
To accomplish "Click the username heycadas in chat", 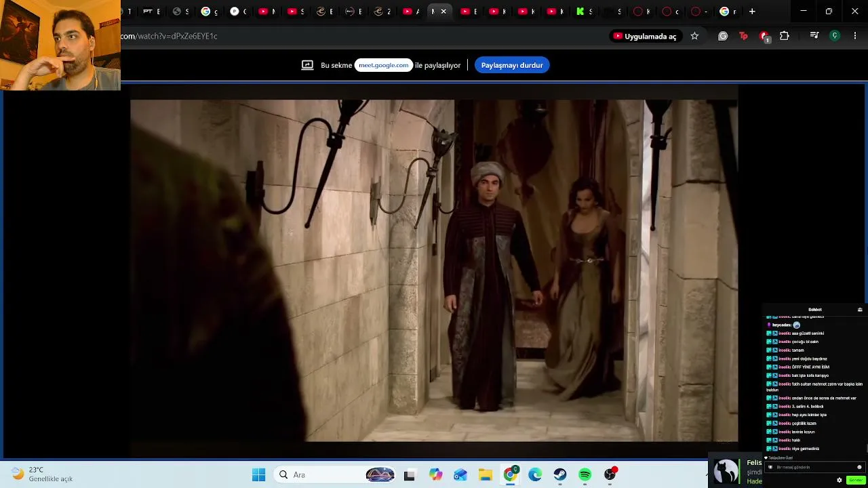I will pos(781,325).
